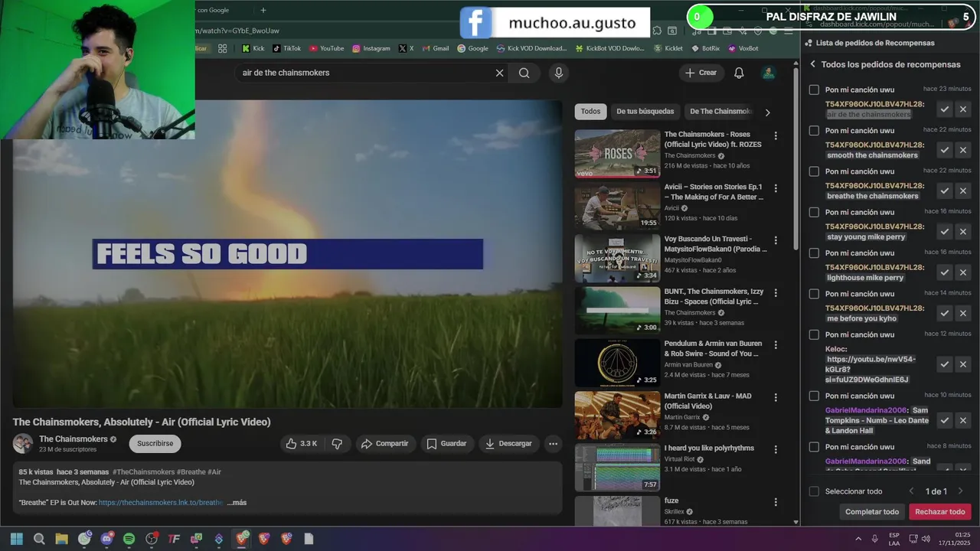Image resolution: width=980 pixels, height=551 pixels.
Task: Open options menu for I heard you like polyrhythms
Action: (776, 449)
